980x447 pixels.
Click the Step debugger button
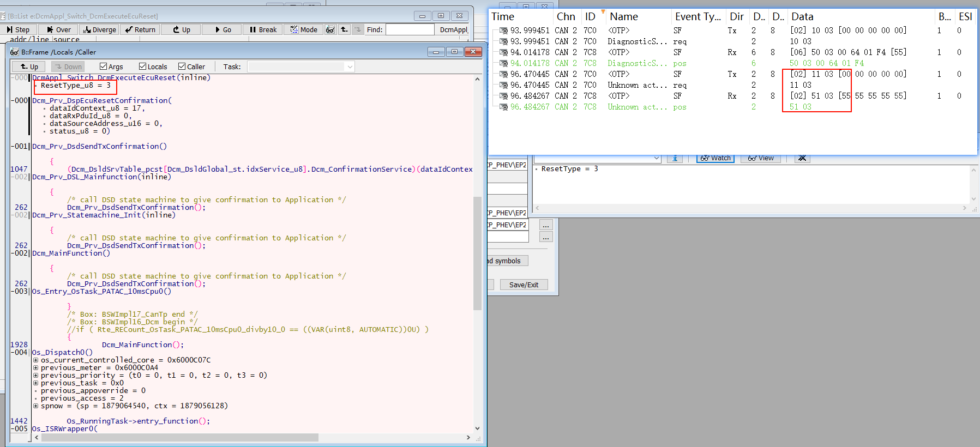click(19, 29)
